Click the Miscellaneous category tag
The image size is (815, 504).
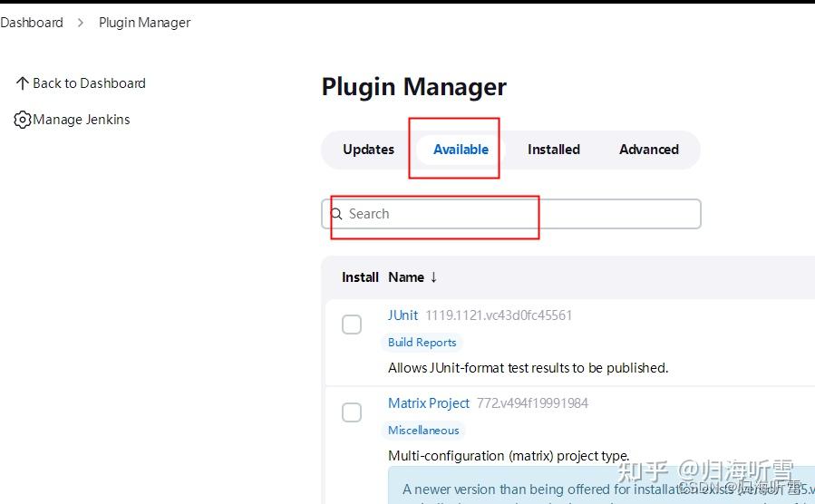click(x=423, y=431)
